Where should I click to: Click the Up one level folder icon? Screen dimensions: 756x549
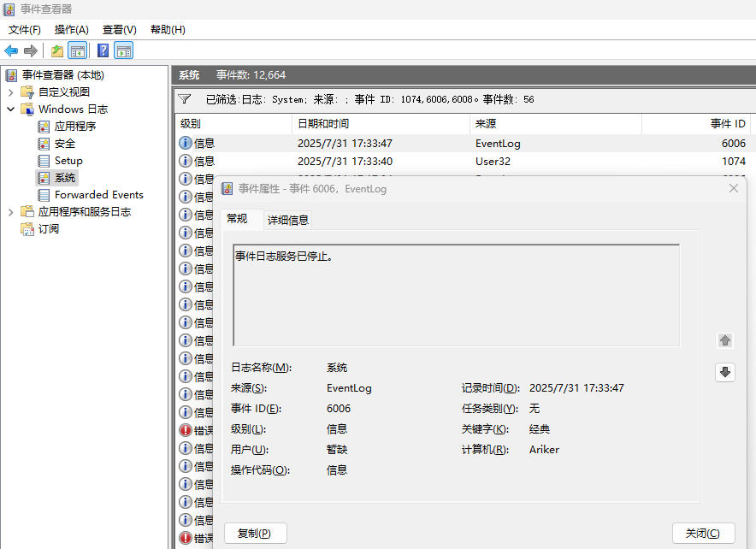pos(57,50)
